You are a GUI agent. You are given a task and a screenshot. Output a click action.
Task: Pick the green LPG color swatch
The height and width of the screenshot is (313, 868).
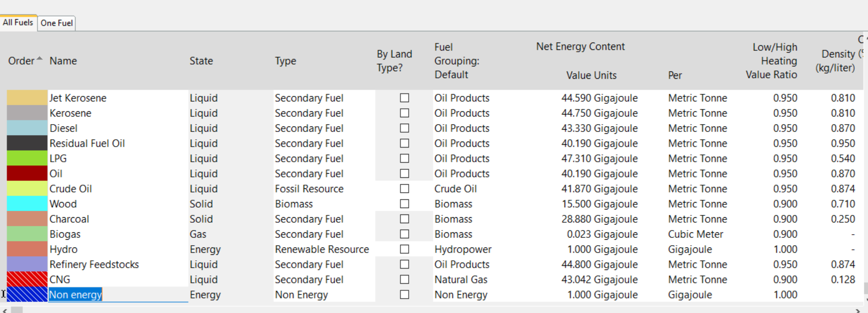[27, 158]
